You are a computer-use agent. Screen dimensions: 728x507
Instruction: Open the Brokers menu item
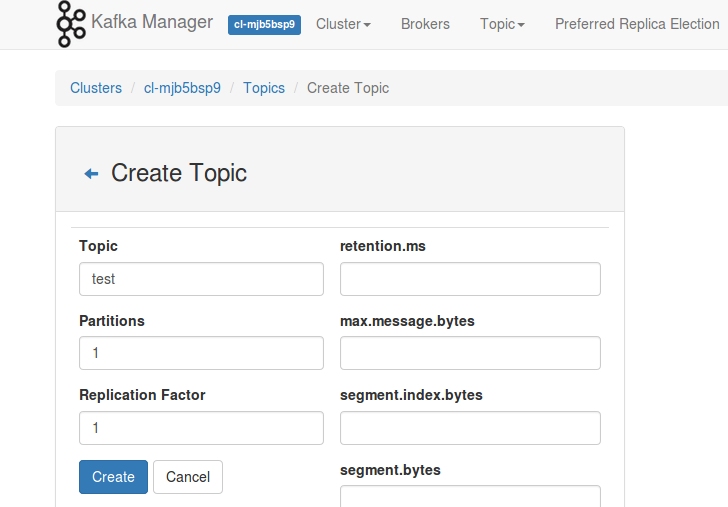(x=425, y=24)
